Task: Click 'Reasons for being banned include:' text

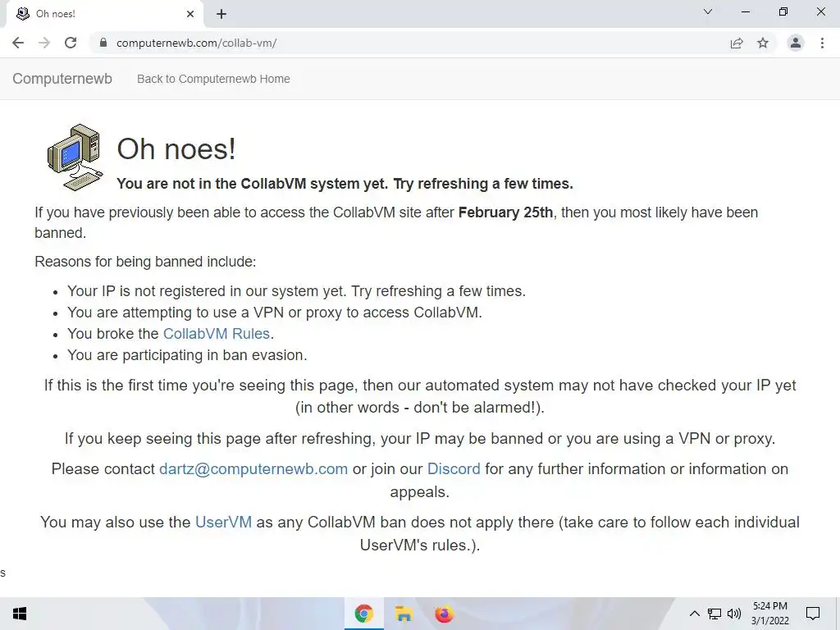Action: pyautogui.click(x=146, y=262)
